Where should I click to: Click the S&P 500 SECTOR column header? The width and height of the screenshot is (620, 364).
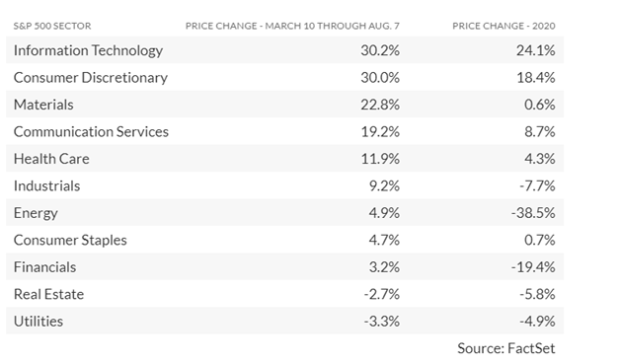point(52,26)
